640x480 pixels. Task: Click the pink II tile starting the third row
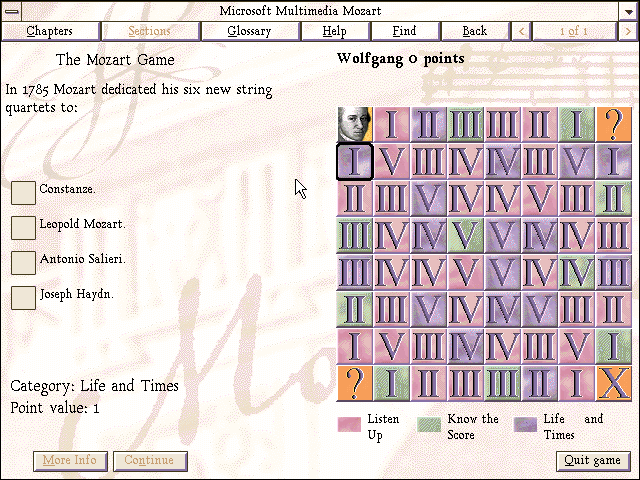pyautogui.click(x=355, y=198)
